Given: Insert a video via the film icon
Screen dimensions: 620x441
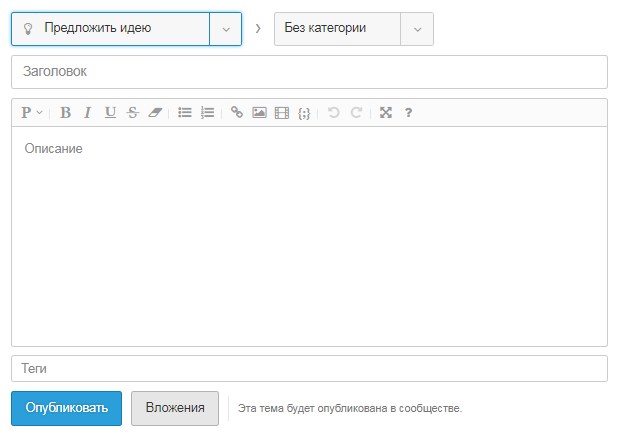Looking at the screenshot, I should click(281, 113).
